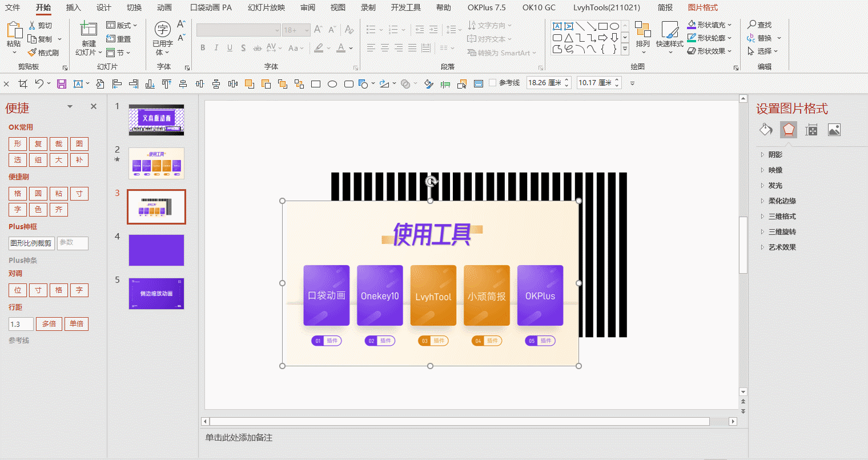Click the 补 button under OK常用
Image resolution: width=868 pixels, height=460 pixels.
79,160
